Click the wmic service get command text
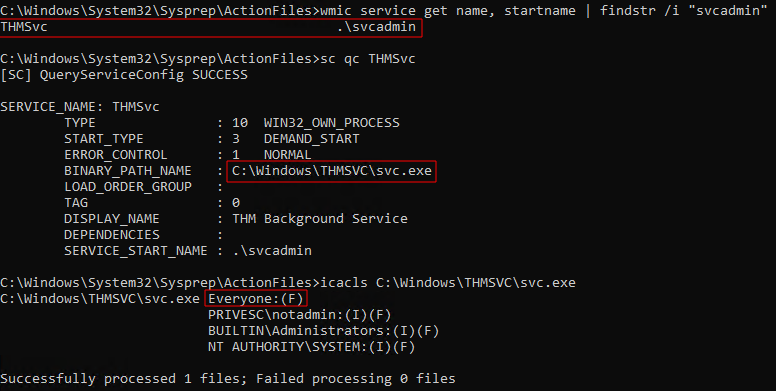The height and width of the screenshot is (391, 776). tap(543, 10)
